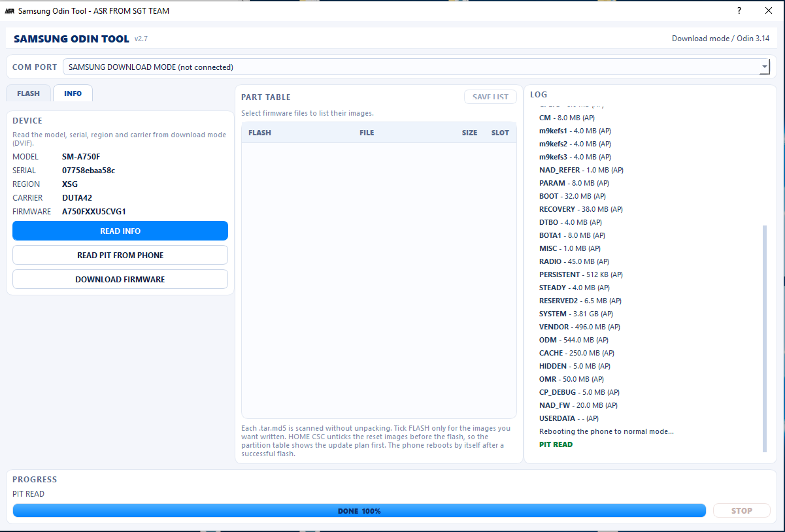Click the v2.7 version label
Image resolution: width=785 pixels, height=532 pixels.
141,39
